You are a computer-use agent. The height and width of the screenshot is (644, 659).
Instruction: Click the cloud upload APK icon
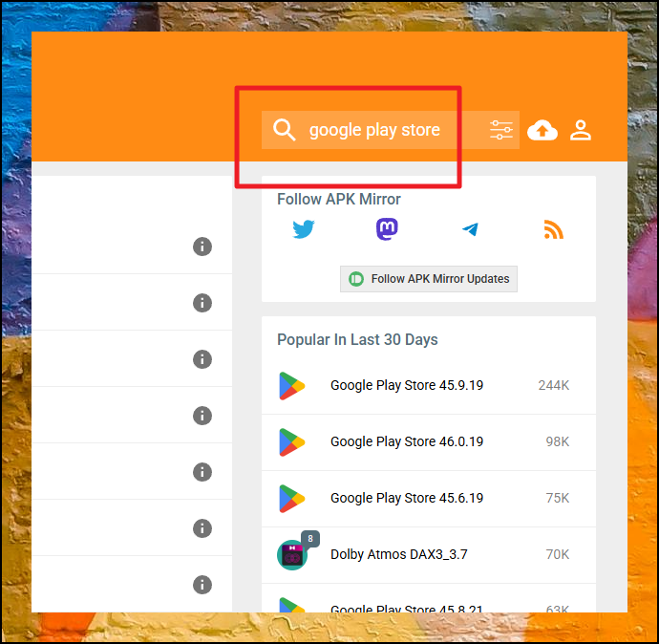tap(542, 130)
